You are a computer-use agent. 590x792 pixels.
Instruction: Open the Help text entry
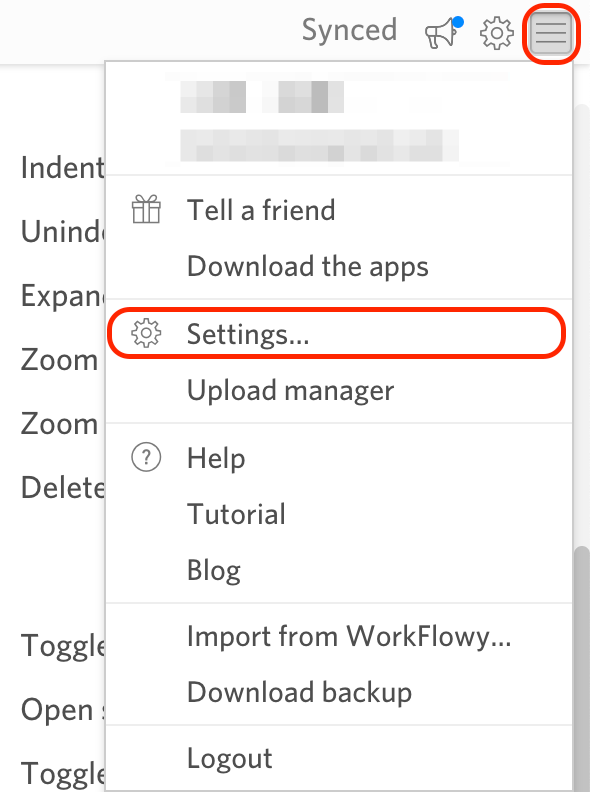(x=216, y=459)
